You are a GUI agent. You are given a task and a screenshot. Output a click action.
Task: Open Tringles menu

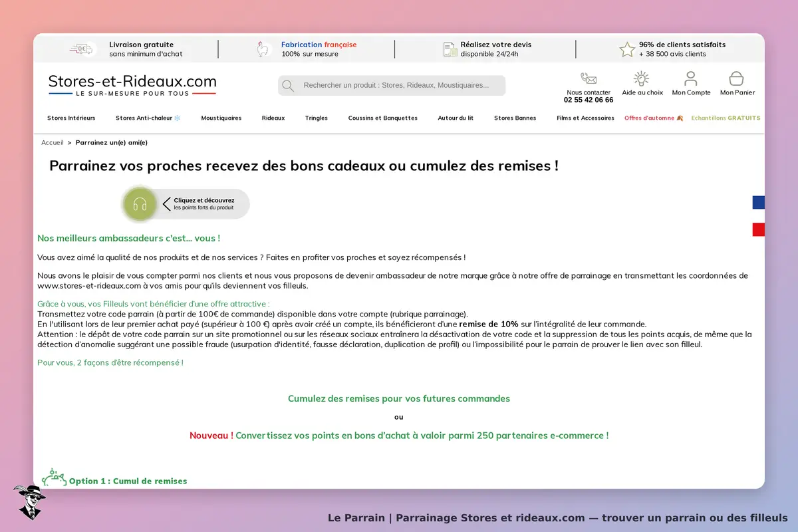(317, 118)
